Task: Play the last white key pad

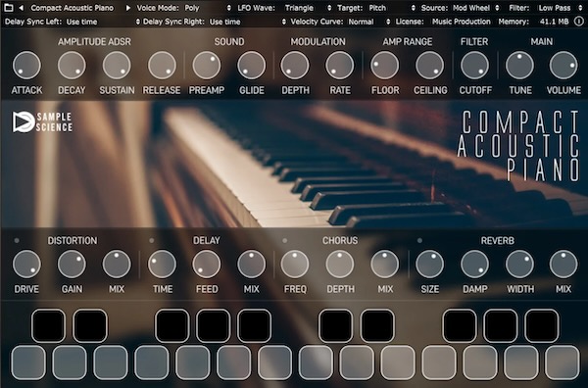Action: [x=563, y=363]
